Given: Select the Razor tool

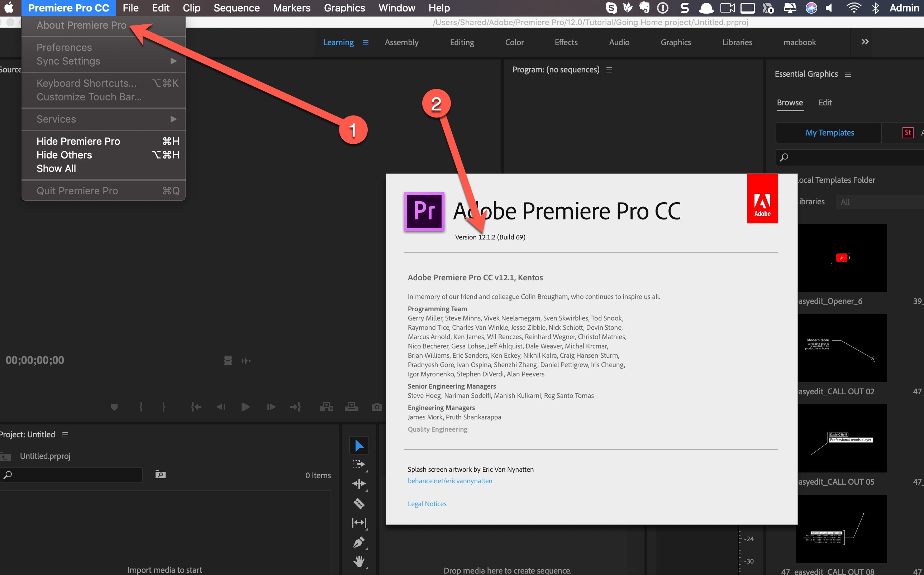Looking at the screenshot, I should point(358,503).
